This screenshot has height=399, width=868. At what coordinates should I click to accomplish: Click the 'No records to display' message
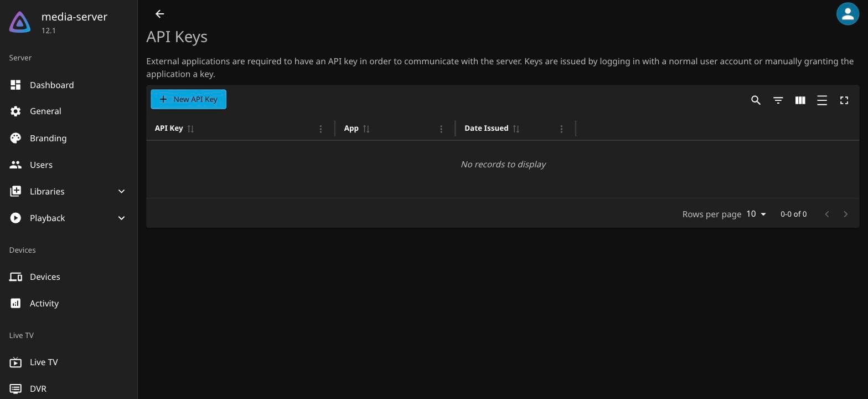click(503, 164)
